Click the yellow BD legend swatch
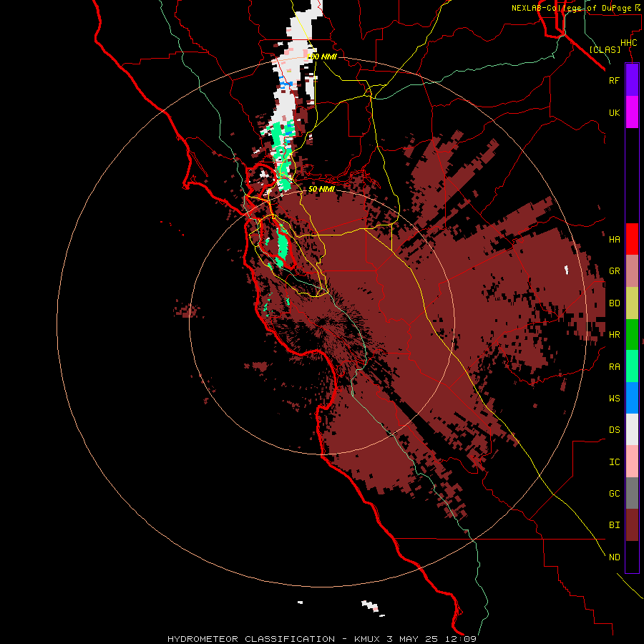Image resolution: width=644 pixels, height=644 pixels. (632, 303)
